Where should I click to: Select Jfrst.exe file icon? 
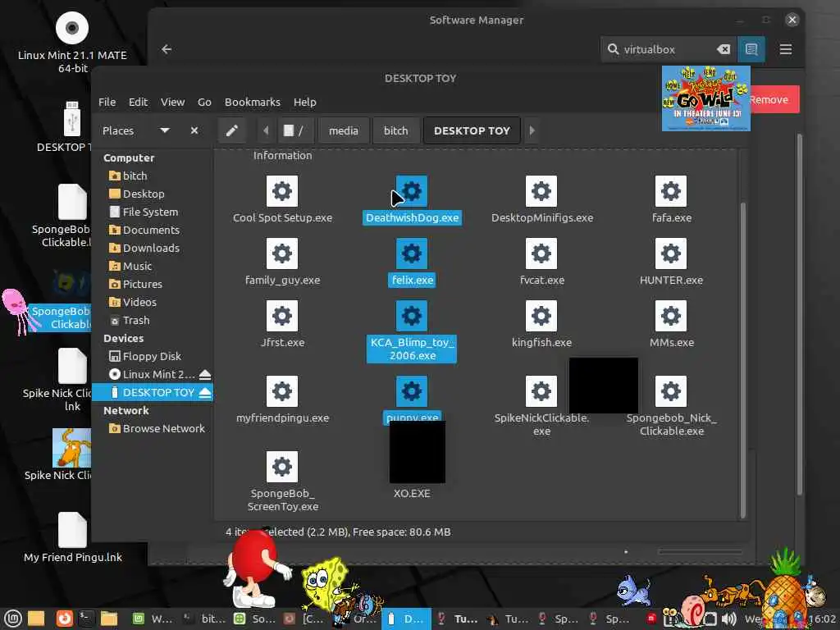coord(282,316)
